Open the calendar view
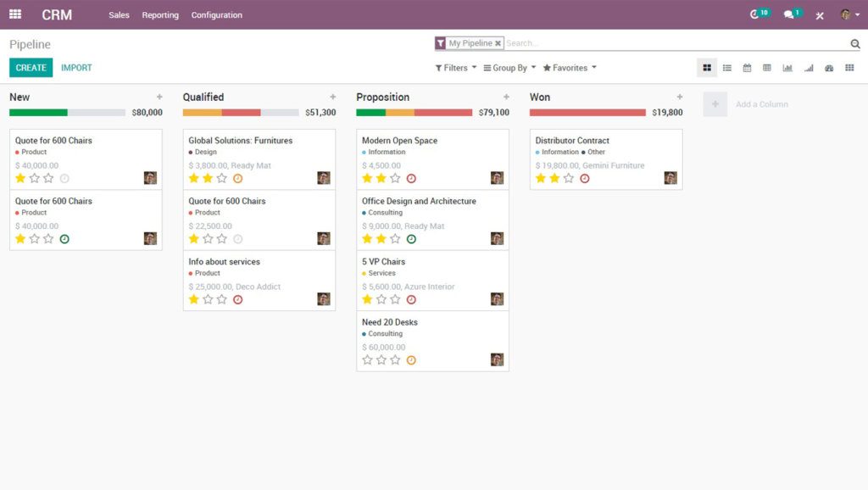 pos(748,67)
